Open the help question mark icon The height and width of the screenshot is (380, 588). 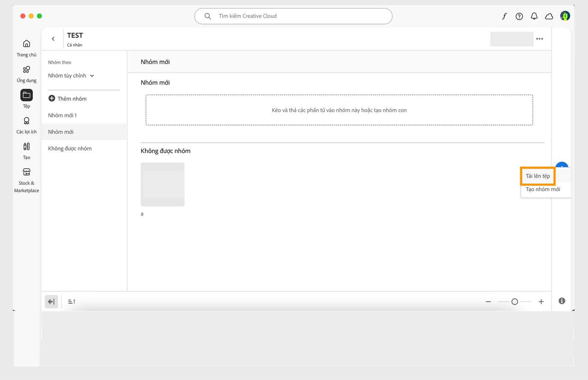tap(519, 16)
